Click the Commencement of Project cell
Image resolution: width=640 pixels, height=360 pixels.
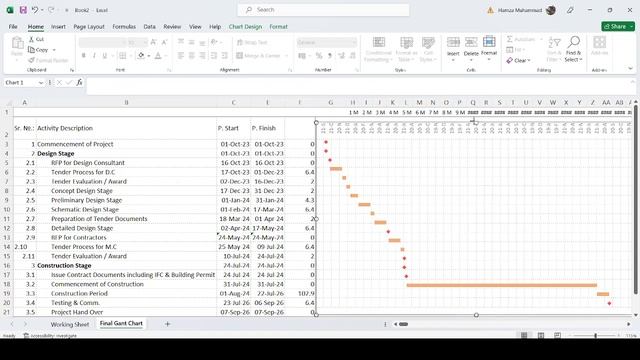pos(127,144)
